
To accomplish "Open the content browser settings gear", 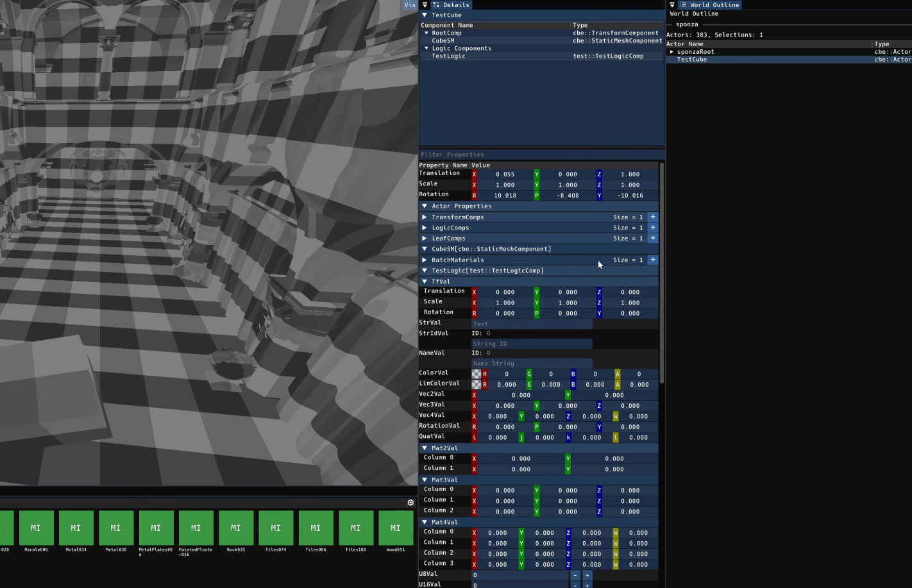I will pos(410,503).
